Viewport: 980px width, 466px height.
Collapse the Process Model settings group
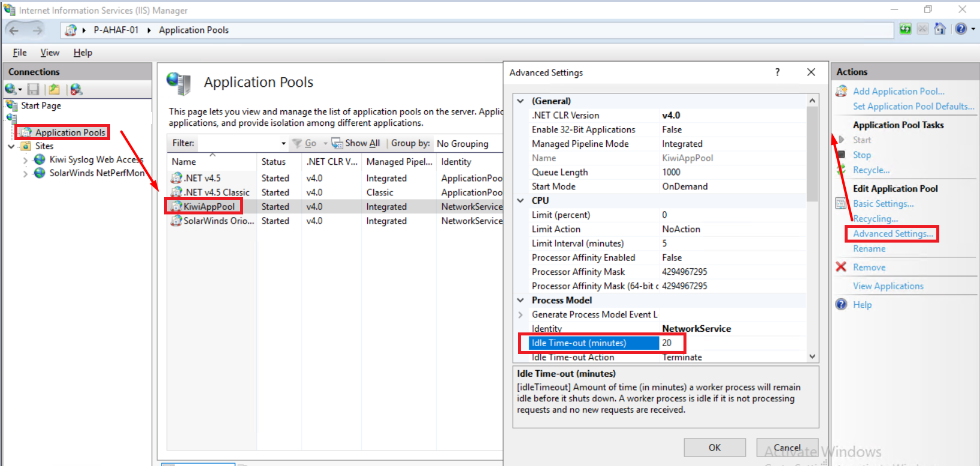pos(521,300)
